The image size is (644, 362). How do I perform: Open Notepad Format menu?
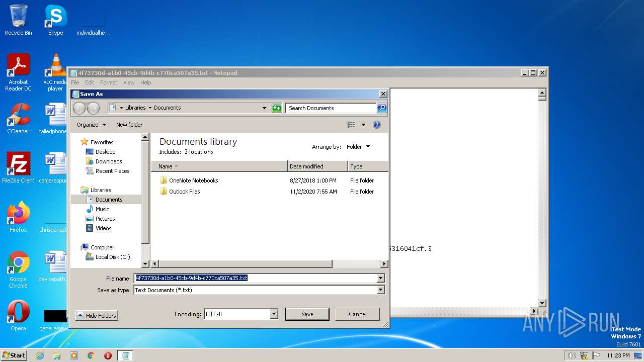(109, 82)
